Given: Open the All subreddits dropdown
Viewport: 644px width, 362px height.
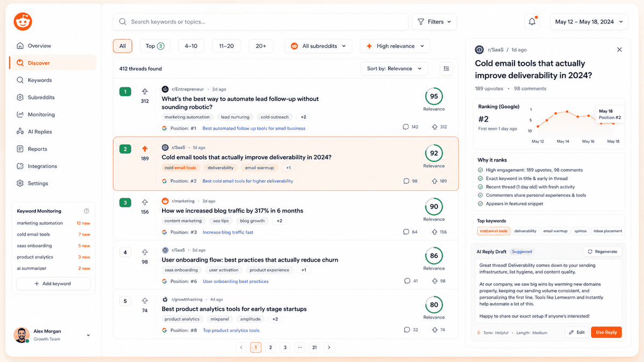Looking at the screenshot, I should [318, 46].
